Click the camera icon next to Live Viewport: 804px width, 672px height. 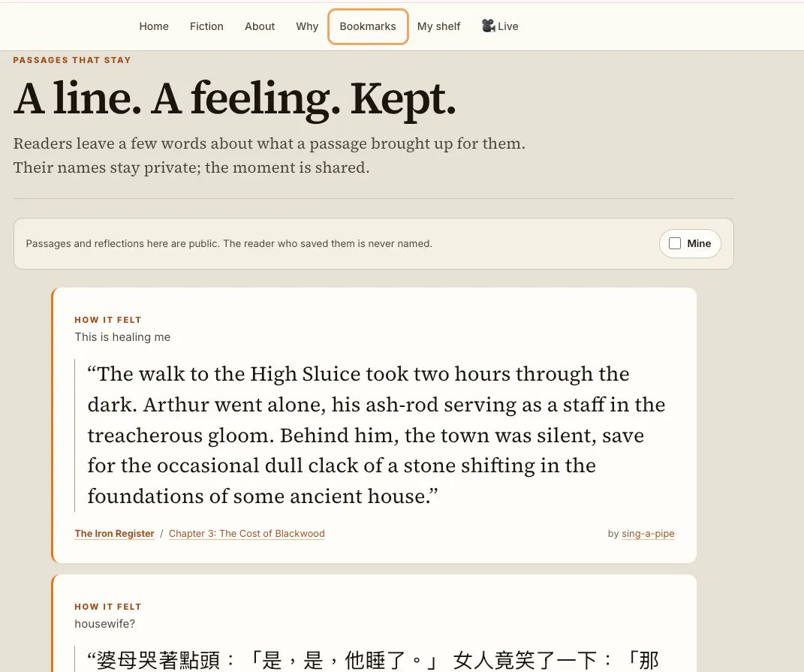pos(488,26)
